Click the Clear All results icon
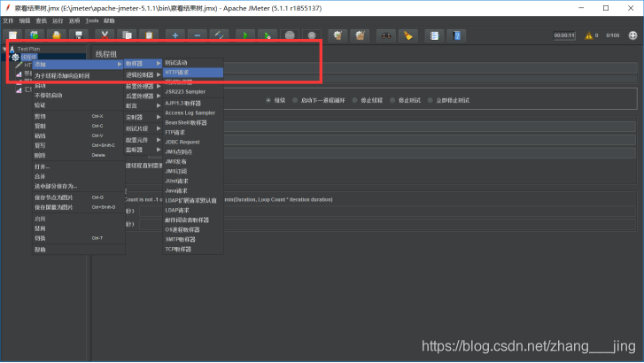Viewport: 644px width, 363px height. tap(360, 35)
